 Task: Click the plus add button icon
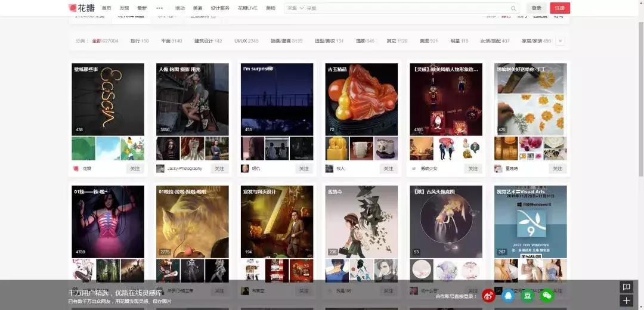pyautogui.click(x=626, y=301)
